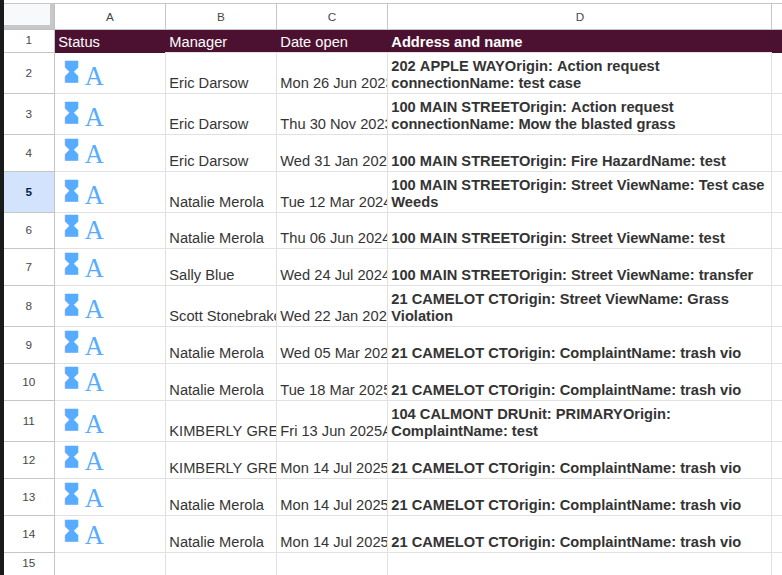Select the Status header cell
This screenshot has height=575, width=782.
[110, 41]
